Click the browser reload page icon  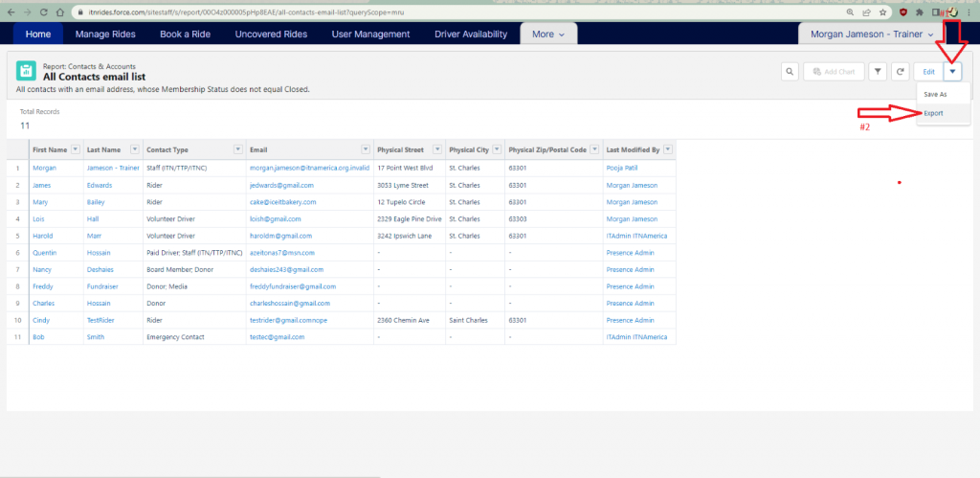point(43,11)
